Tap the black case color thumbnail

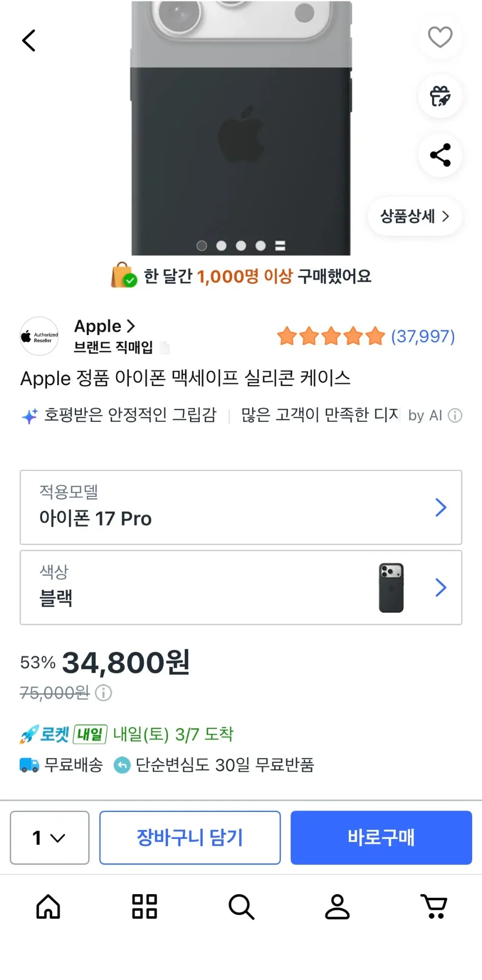point(391,588)
